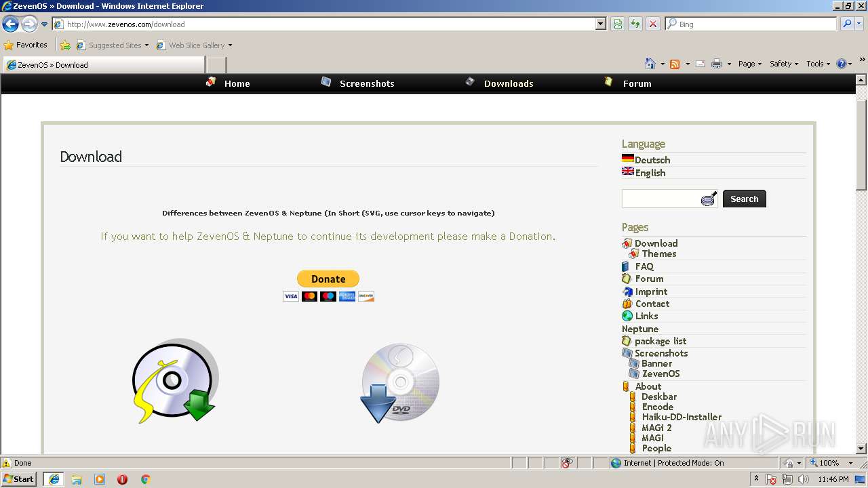Screen dimensions: 868x488
Task: Open the Imprint sidebar link
Action: coord(651,291)
